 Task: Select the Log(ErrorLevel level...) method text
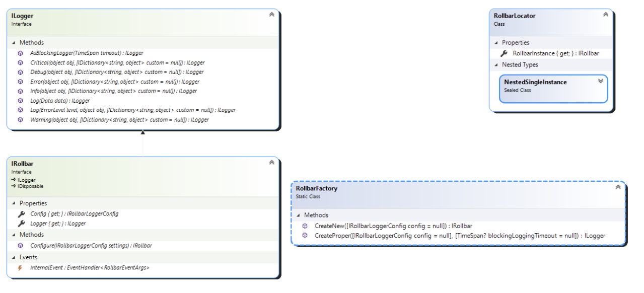[133, 110]
